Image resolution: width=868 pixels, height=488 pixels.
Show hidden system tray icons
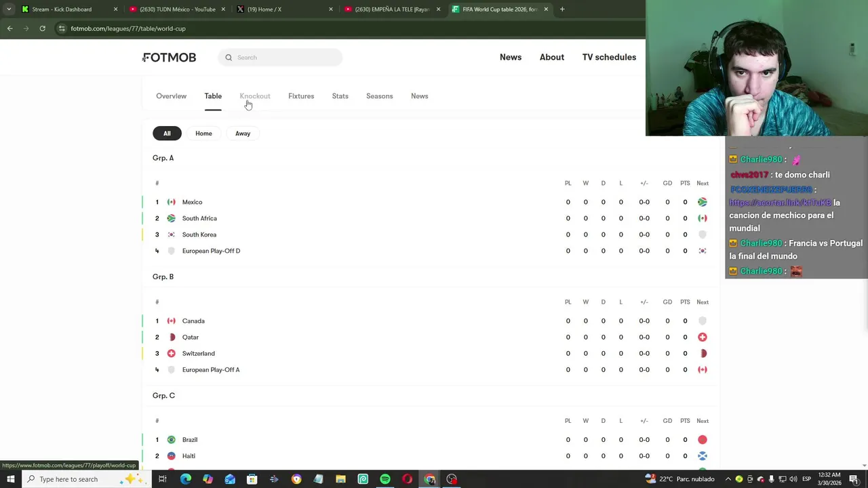tap(728, 479)
